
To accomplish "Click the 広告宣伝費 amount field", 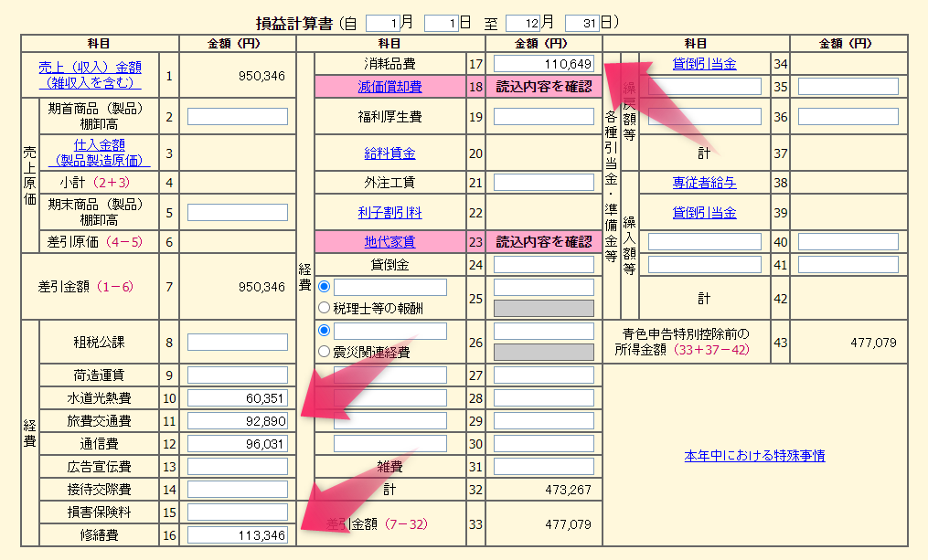I will tap(238, 467).
